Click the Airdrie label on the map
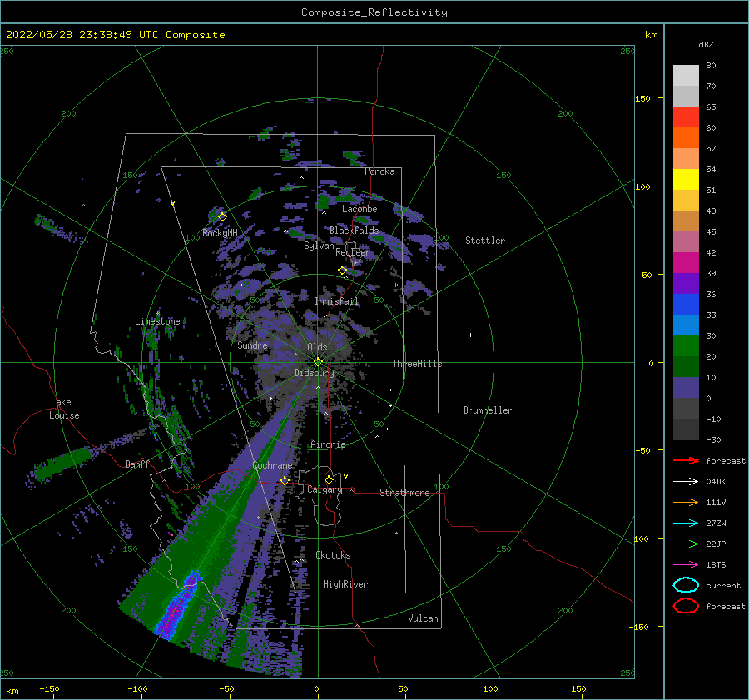 pyautogui.click(x=328, y=444)
